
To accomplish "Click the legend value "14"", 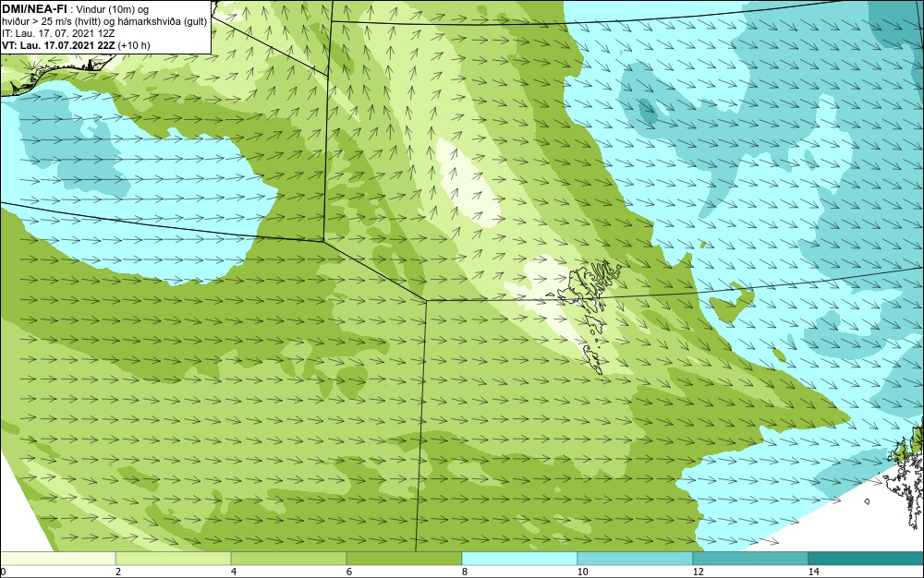I will (x=813, y=572).
